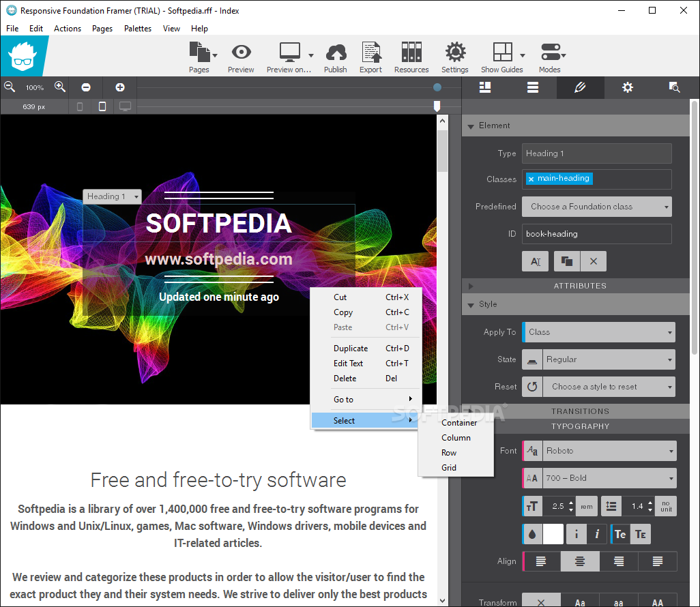The image size is (700, 607).
Task: Open the Resources binders icon
Action: 411,53
